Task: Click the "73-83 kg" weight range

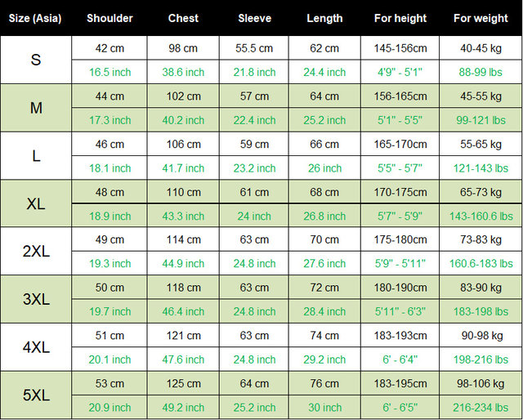Action: [x=481, y=239]
